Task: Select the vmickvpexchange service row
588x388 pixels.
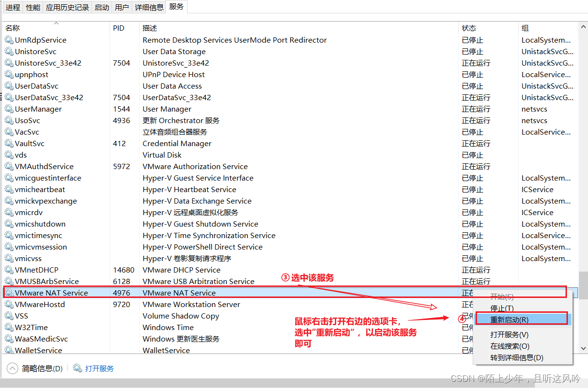Action: pyautogui.click(x=290, y=201)
